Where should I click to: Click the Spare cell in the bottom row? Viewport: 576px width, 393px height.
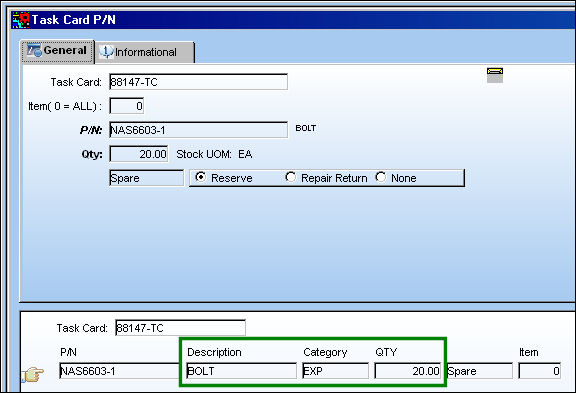pyautogui.click(x=480, y=371)
